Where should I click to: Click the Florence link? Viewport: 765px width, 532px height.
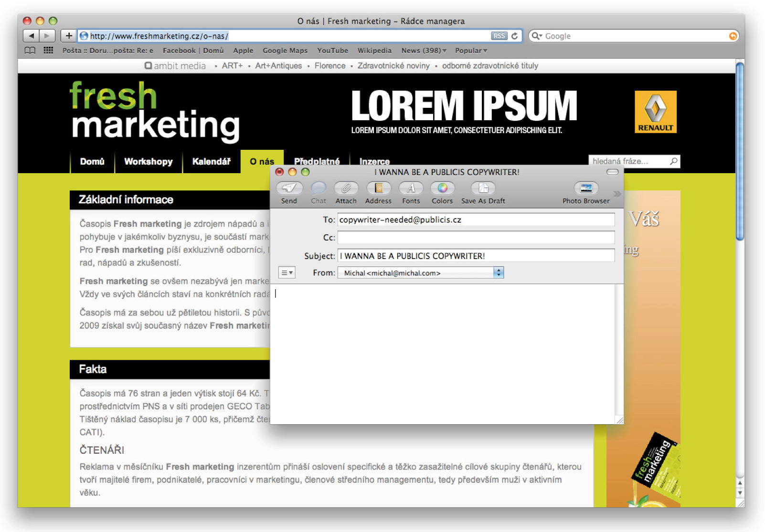point(330,66)
